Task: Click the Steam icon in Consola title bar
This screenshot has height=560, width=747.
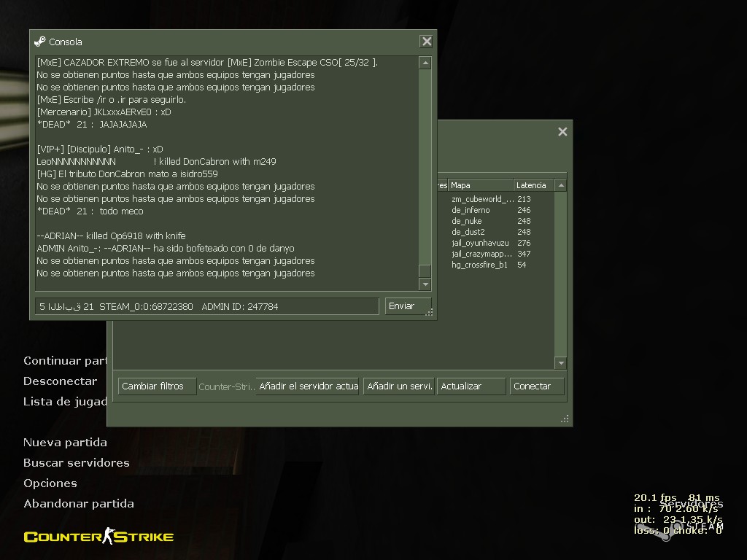Action: tap(40, 42)
